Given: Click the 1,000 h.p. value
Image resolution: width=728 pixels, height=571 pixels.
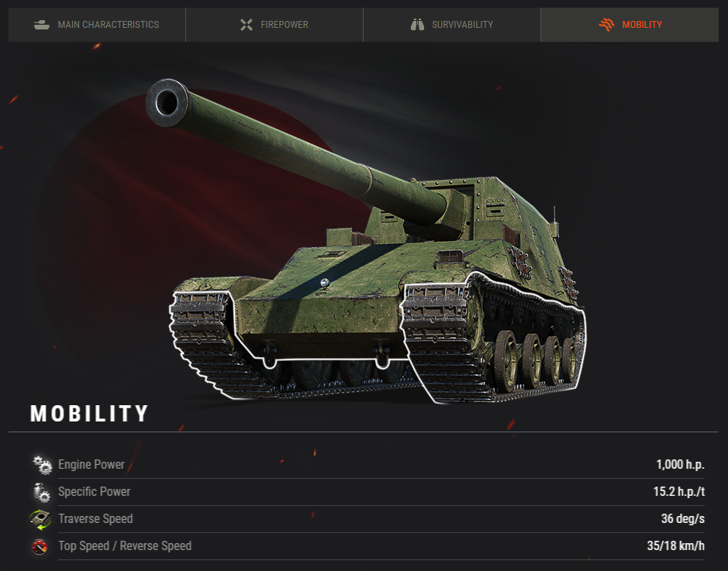Looking at the screenshot, I should (680, 464).
